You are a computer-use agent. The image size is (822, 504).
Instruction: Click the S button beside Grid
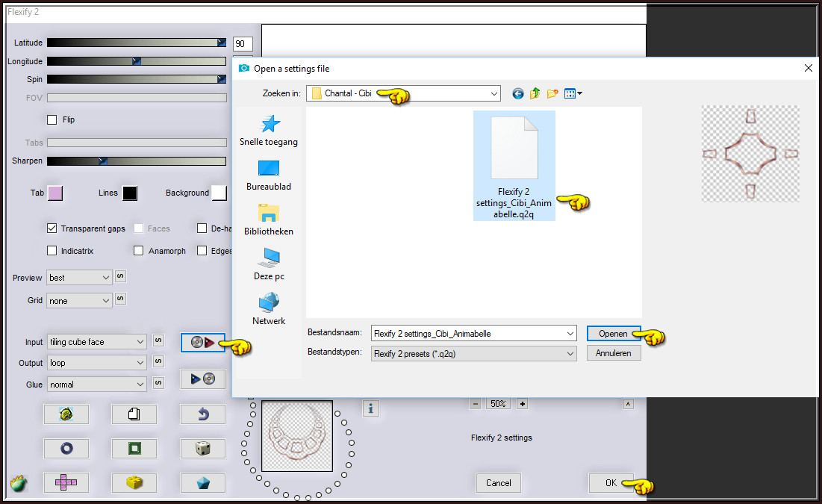pyautogui.click(x=120, y=299)
